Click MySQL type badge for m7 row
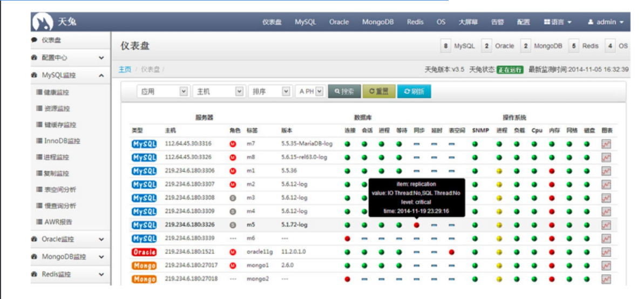 click(x=144, y=144)
